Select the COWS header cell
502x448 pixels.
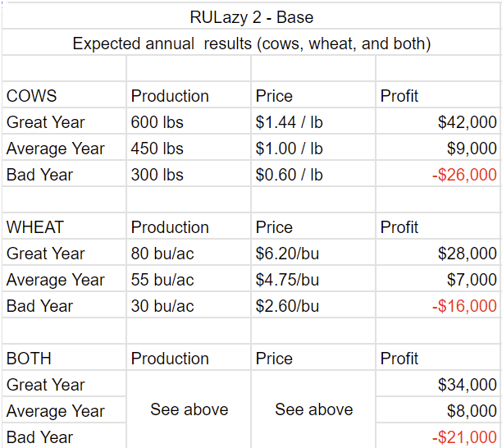pyautogui.click(x=33, y=96)
